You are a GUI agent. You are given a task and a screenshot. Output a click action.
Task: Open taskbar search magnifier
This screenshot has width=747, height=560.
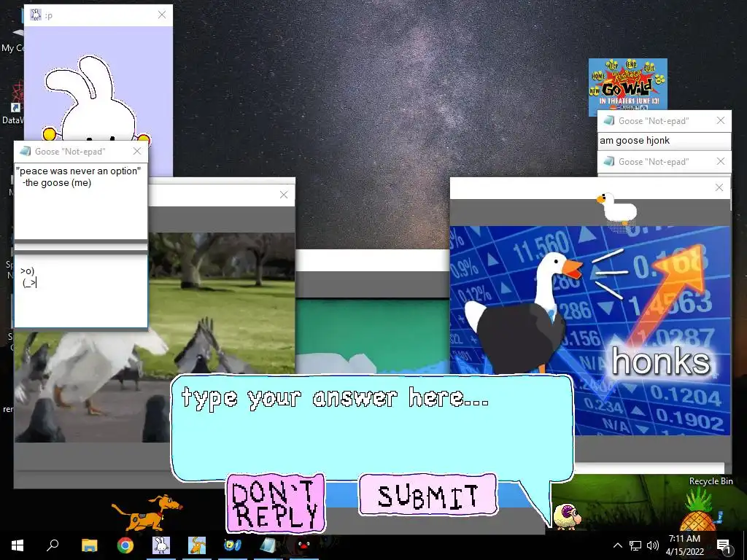pyautogui.click(x=53, y=545)
